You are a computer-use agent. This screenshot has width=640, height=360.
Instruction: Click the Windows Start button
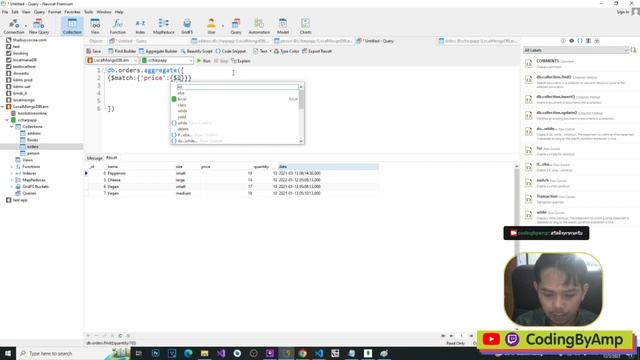tap(8, 353)
